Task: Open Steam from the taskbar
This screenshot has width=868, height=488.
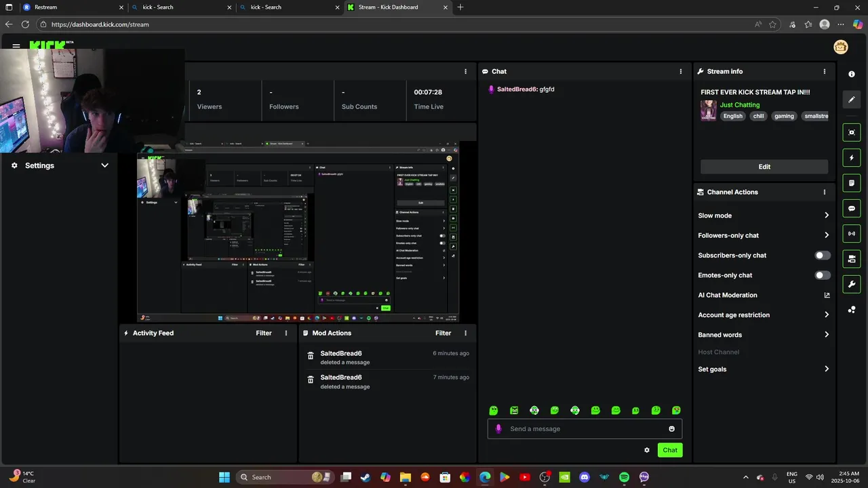Action: (x=366, y=477)
